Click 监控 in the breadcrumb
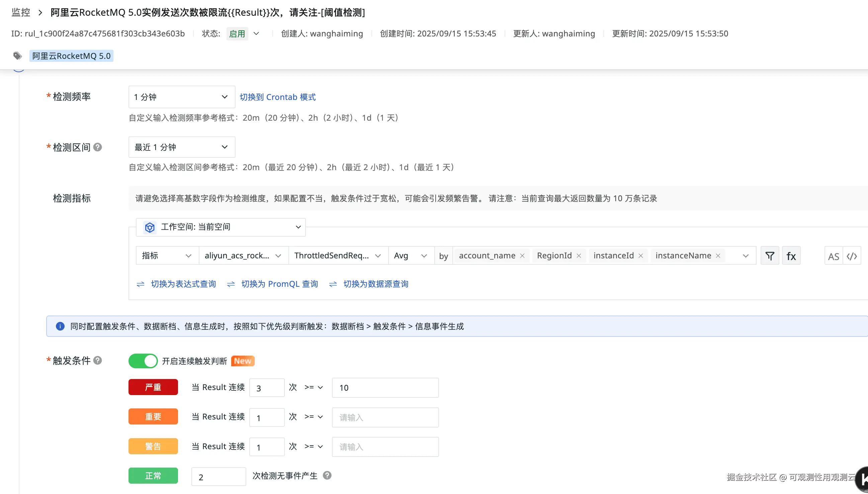 click(x=21, y=13)
